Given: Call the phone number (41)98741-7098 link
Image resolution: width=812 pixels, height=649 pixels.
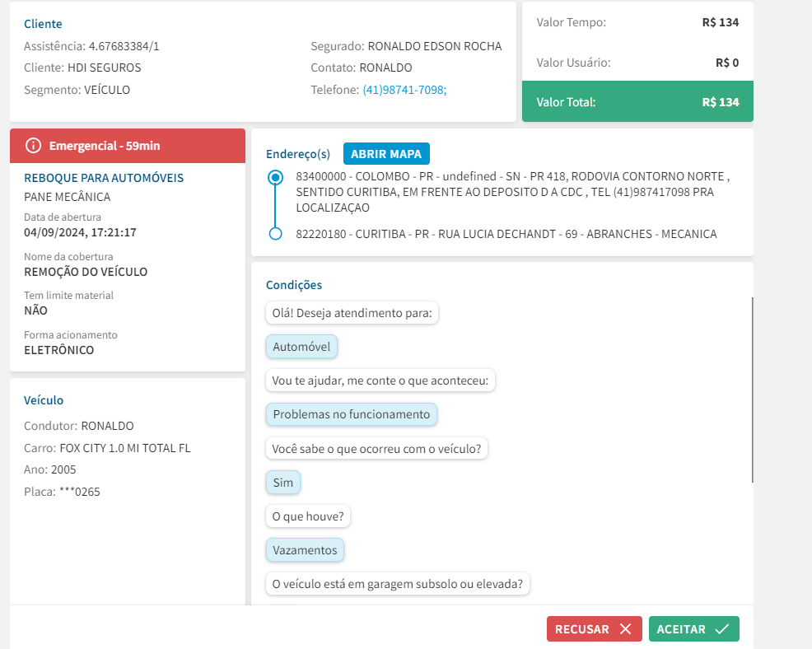Looking at the screenshot, I should [x=404, y=90].
